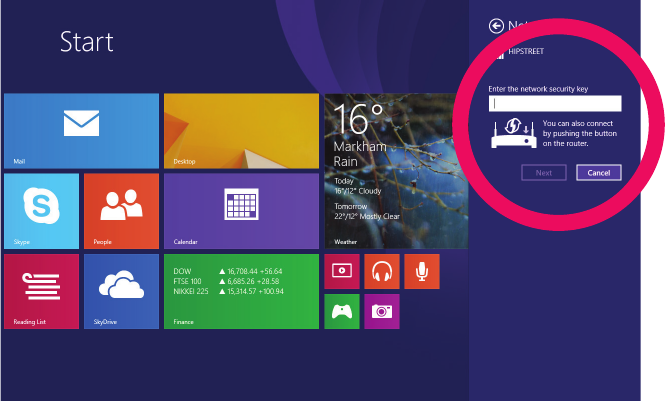Open the Weather tile for Markham

tap(396, 171)
